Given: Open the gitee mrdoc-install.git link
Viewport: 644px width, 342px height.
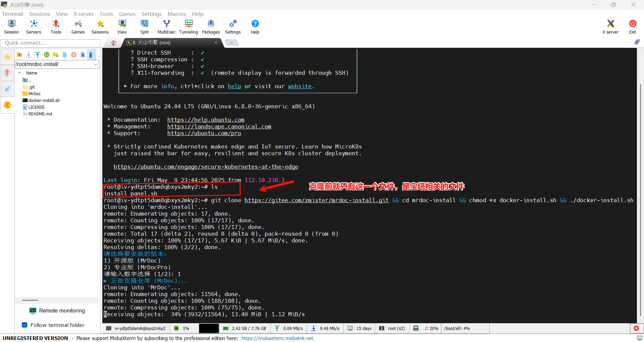Looking at the screenshot, I should [316, 200].
